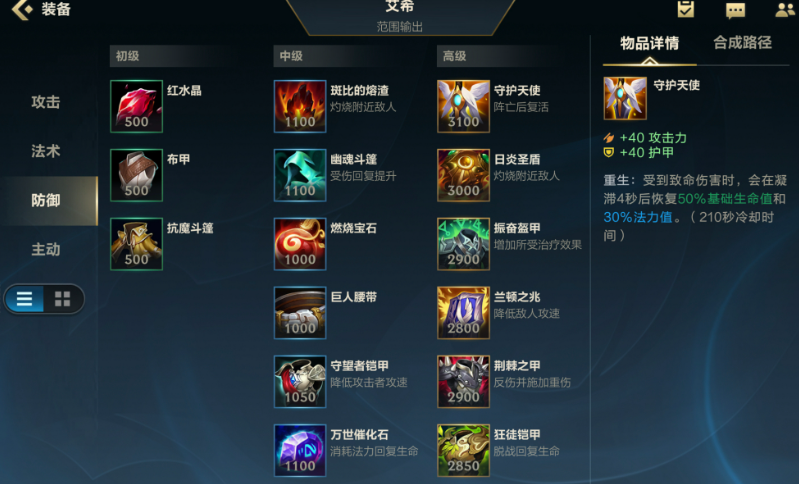Open the 合成路径 tab

pyautogui.click(x=742, y=43)
